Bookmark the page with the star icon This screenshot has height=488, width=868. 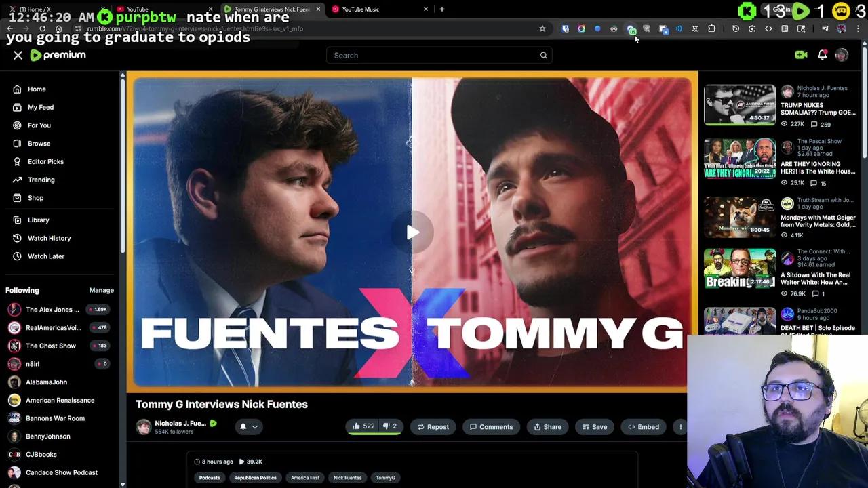pos(542,28)
